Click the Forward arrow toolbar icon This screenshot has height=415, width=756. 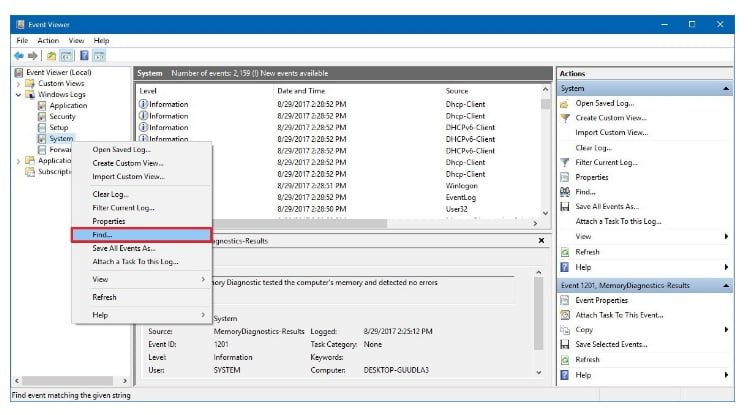pos(32,56)
